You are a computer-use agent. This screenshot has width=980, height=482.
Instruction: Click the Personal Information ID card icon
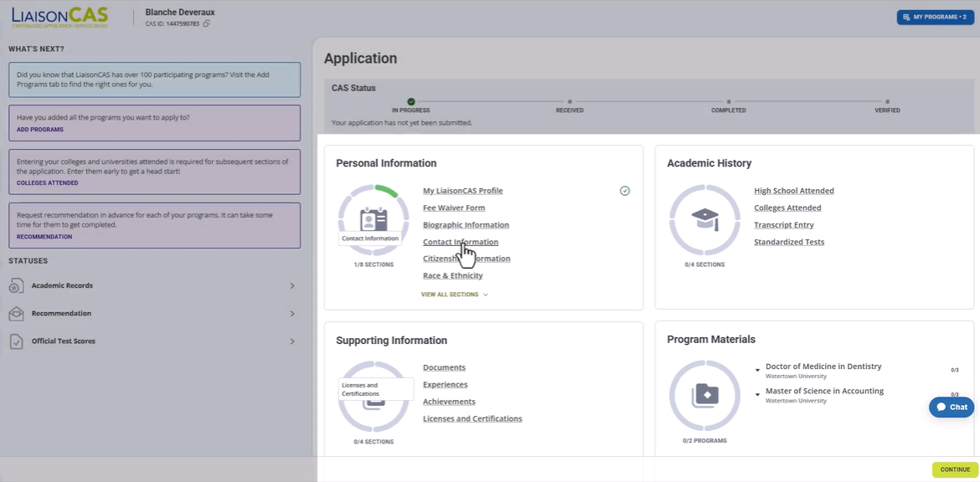[374, 220]
